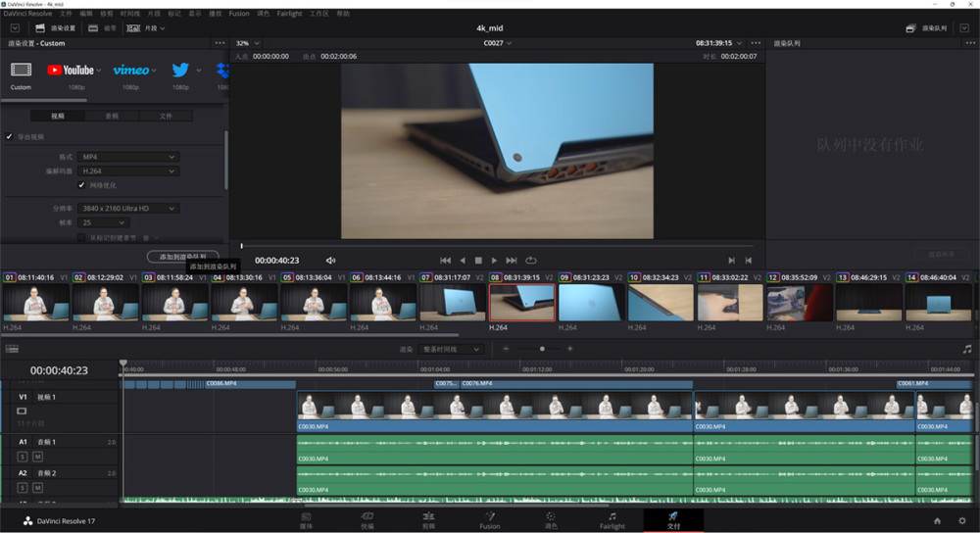
Task: Open the 32% viewer zoom dropdown
Action: (x=248, y=43)
